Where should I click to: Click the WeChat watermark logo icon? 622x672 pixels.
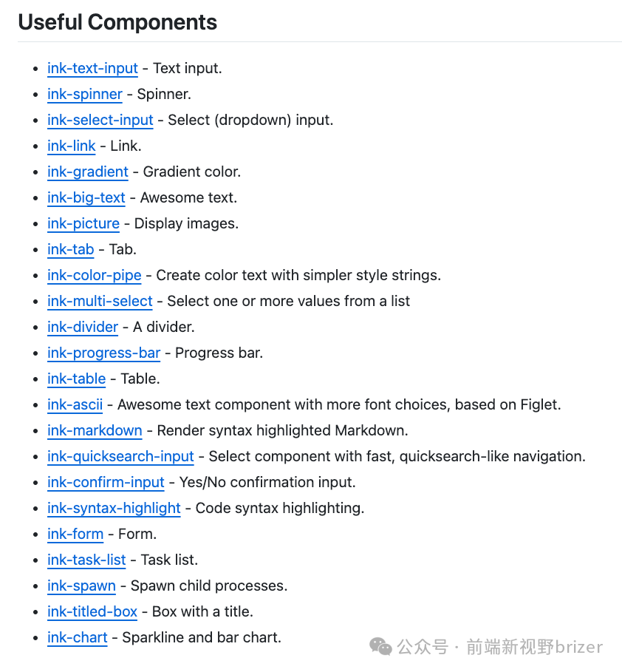(381, 647)
